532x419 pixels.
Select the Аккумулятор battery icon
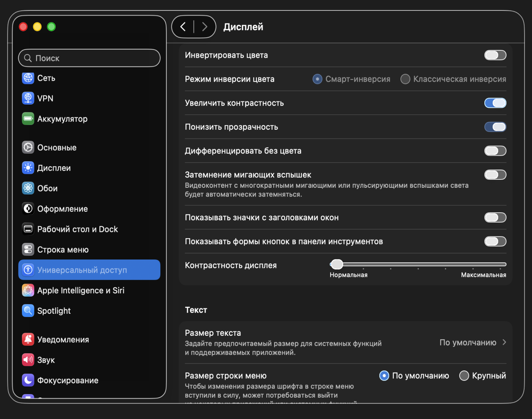pos(28,119)
